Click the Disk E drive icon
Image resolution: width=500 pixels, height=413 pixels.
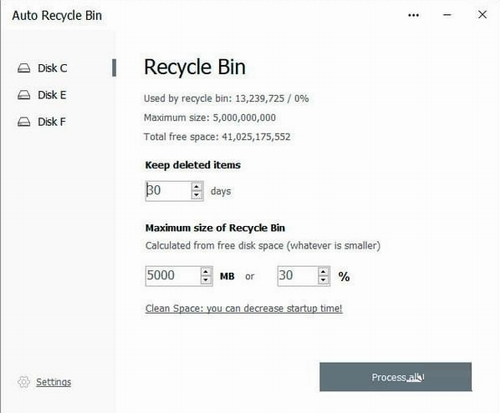pos(24,95)
